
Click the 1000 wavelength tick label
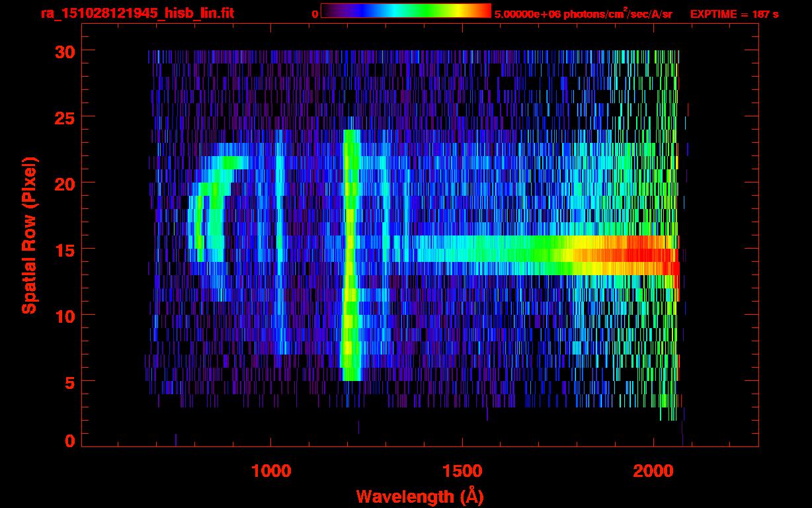click(x=271, y=470)
